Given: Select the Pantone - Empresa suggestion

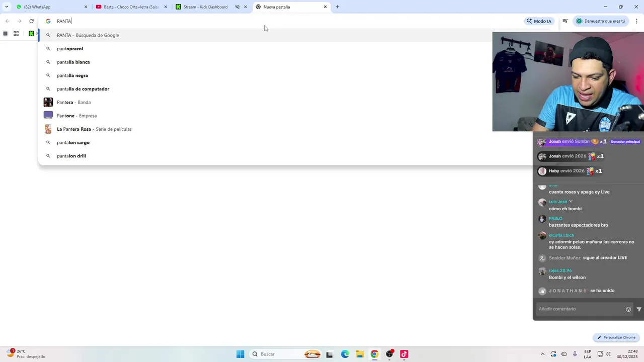Looking at the screenshot, I should (265, 116).
